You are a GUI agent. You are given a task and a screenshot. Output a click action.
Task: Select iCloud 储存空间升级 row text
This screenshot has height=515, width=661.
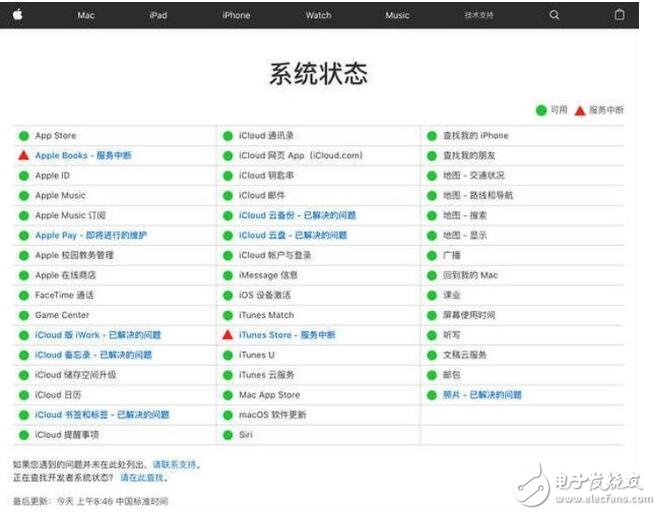coord(75,375)
